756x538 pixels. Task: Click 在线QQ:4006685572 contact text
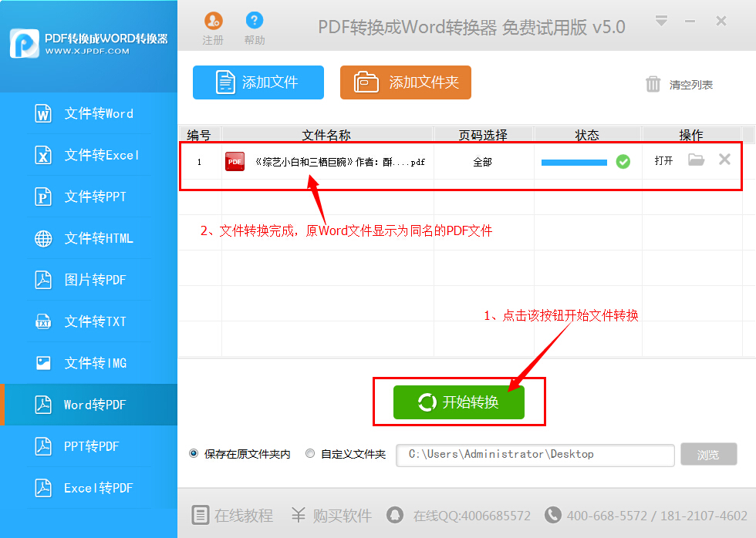click(472, 516)
